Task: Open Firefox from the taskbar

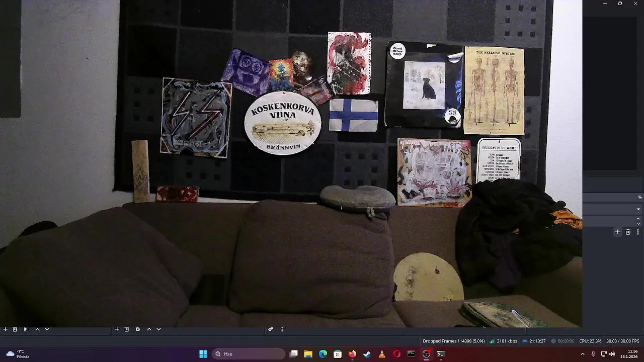Action: [352, 354]
